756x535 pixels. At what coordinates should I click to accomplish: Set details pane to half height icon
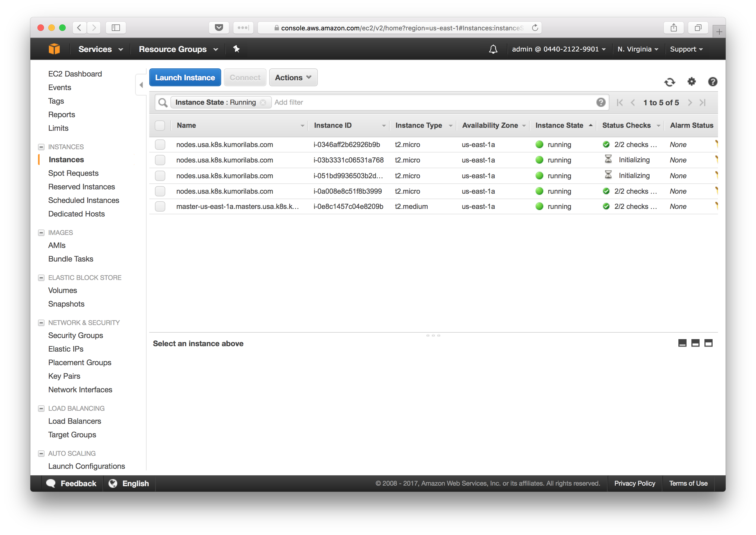tap(695, 343)
